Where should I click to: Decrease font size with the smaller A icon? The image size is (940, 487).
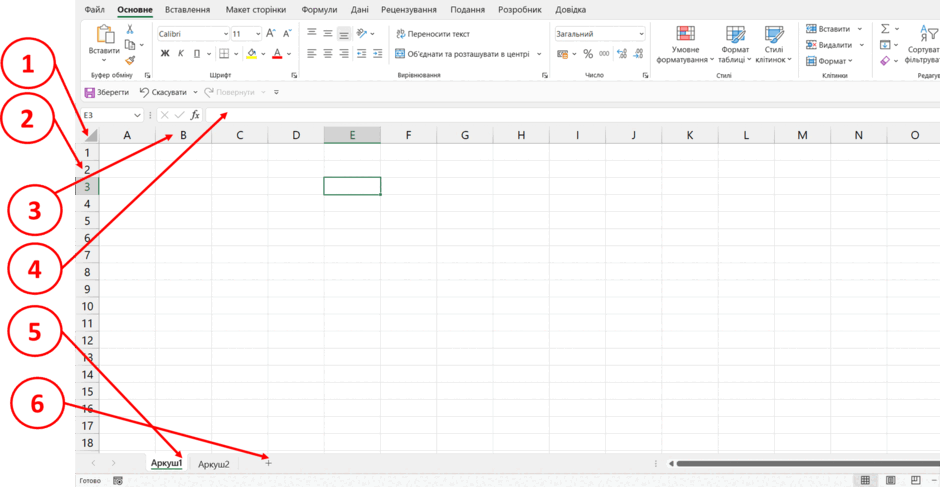287,34
